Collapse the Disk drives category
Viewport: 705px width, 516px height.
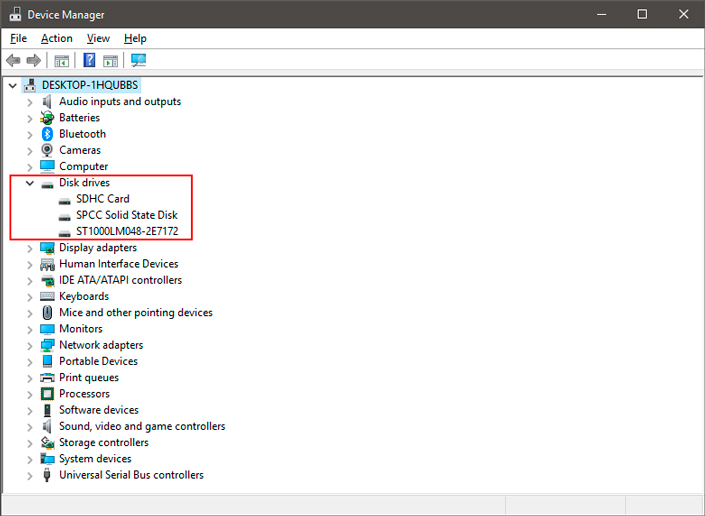[x=30, y=183]
